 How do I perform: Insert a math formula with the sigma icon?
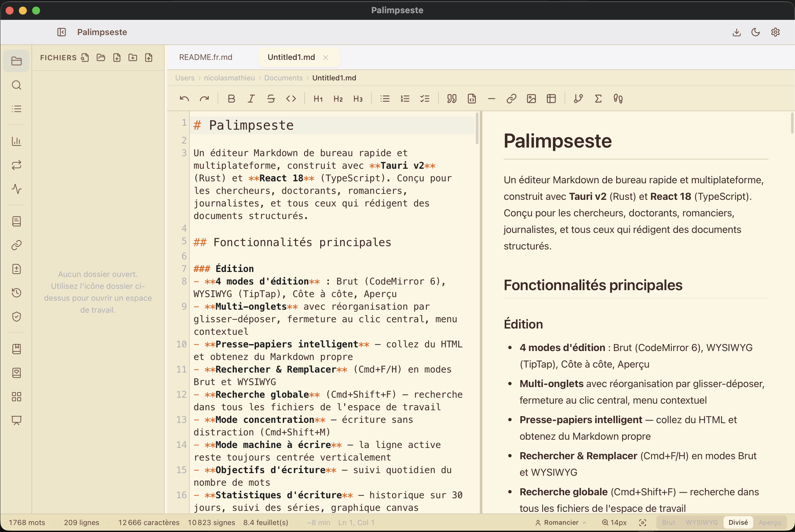(x=598, y=99)
